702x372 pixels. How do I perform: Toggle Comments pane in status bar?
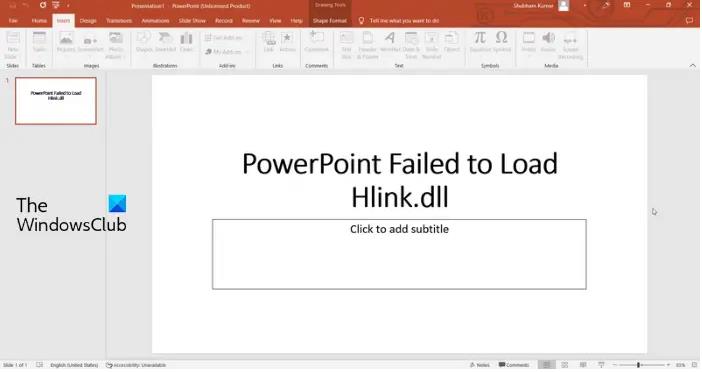(514, 365)
